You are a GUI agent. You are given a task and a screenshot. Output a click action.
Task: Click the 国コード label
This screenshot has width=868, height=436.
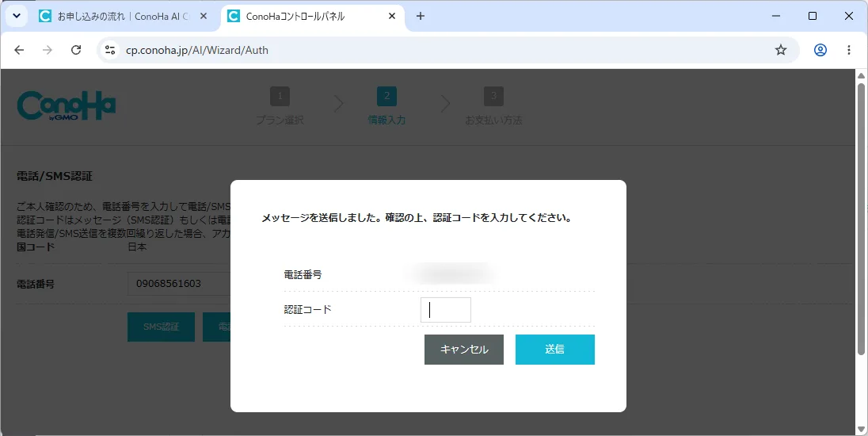click(36, 247)
